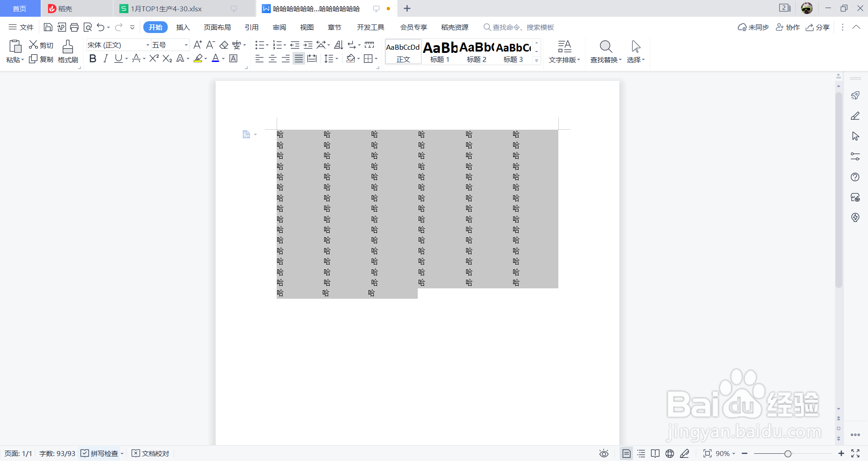Align text left
This screenshot has height=461, width=868.
pos(259,58)
